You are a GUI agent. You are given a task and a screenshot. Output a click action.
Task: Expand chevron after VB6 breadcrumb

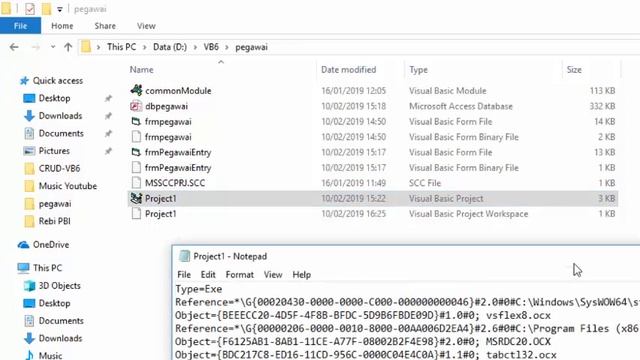click(227, 47)
